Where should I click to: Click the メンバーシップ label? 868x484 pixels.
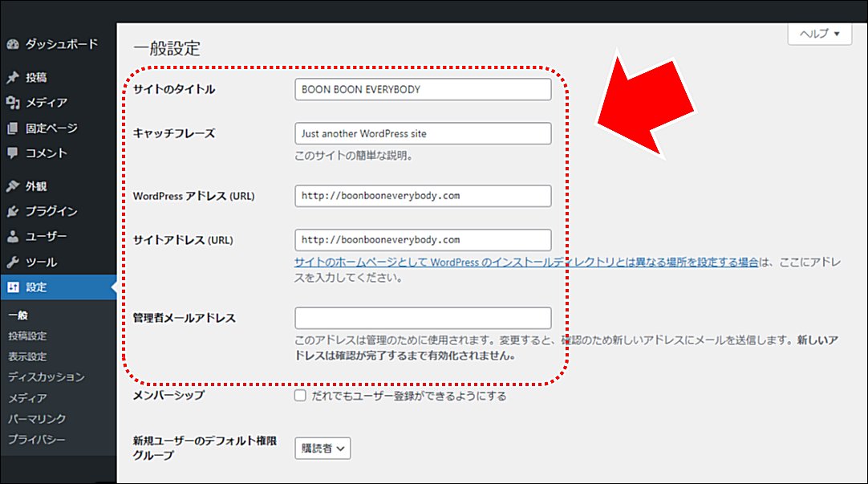(x=168, y=396)
